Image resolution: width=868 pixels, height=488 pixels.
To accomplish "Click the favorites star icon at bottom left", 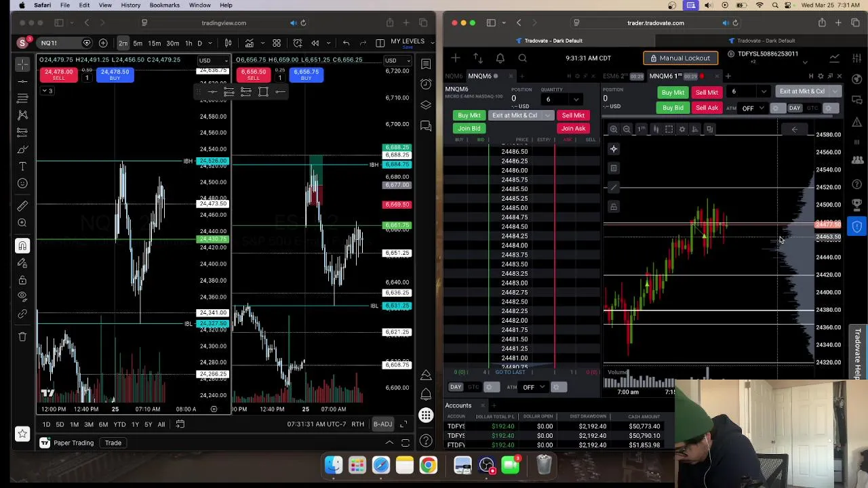I will click(22, 434).
